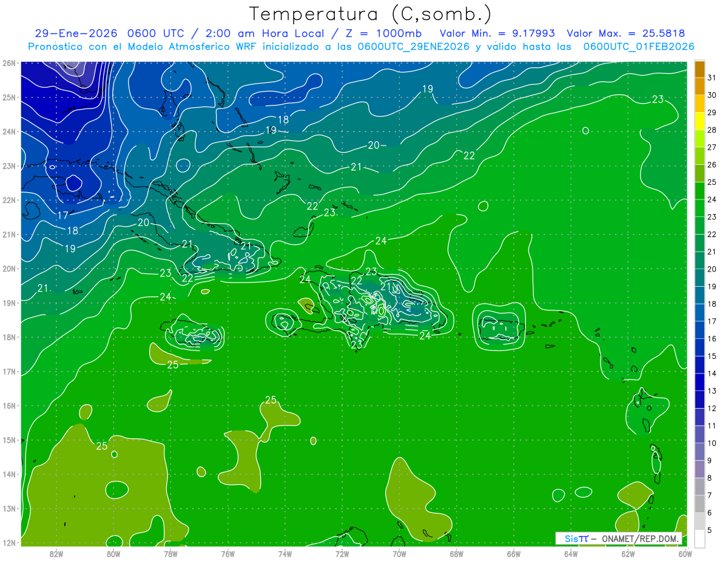Click the purple legend swatch between 9 and 10
The height and width of the screenshot is (562, 728).
(699, 452)
